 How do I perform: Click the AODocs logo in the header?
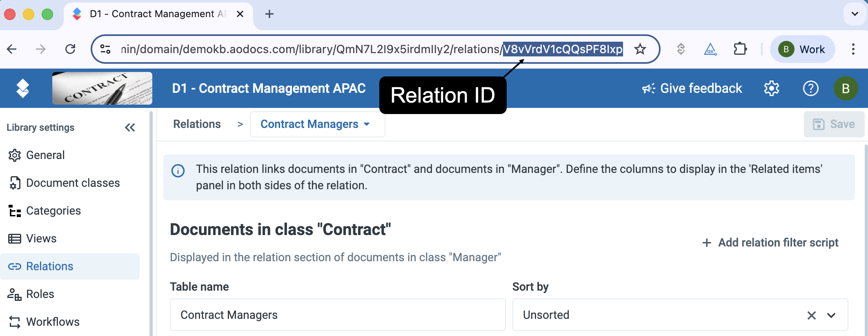click(x=23, y=88)
